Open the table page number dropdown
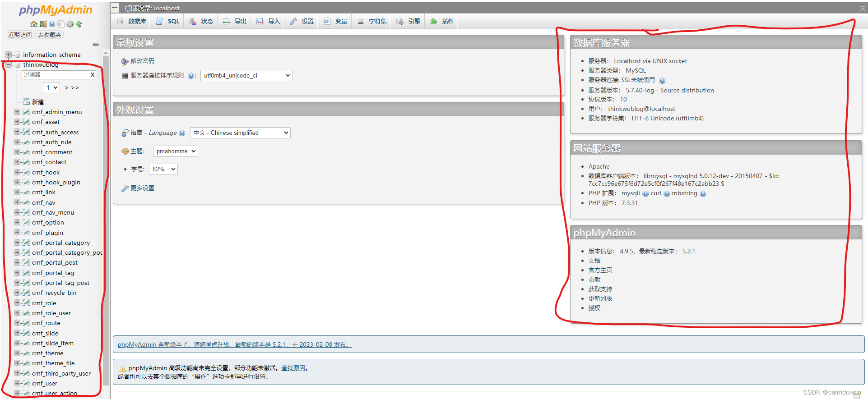The image size is (868, 399). 51,87
